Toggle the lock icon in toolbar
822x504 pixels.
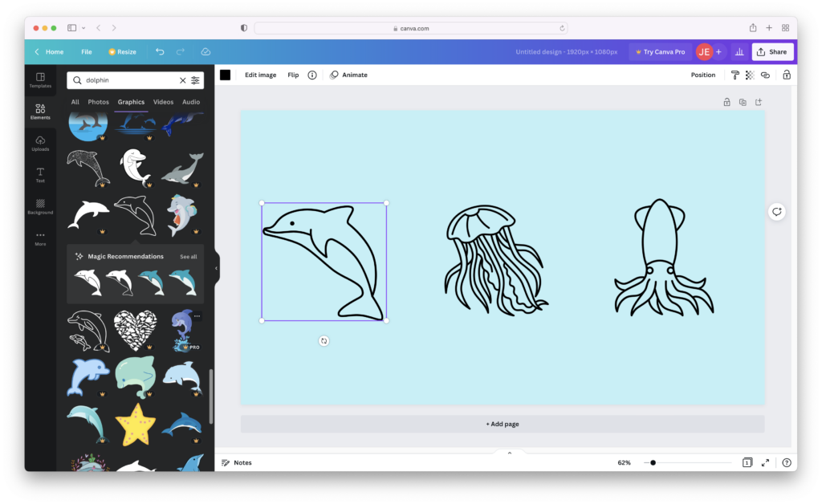click(x=787, y=75)
